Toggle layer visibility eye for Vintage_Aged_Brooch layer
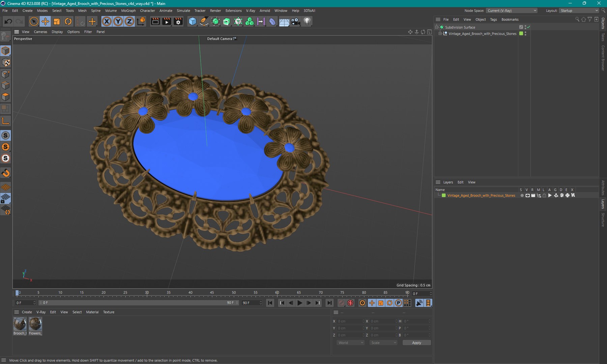This screenshot has width=607, height=364. point(527,195)
